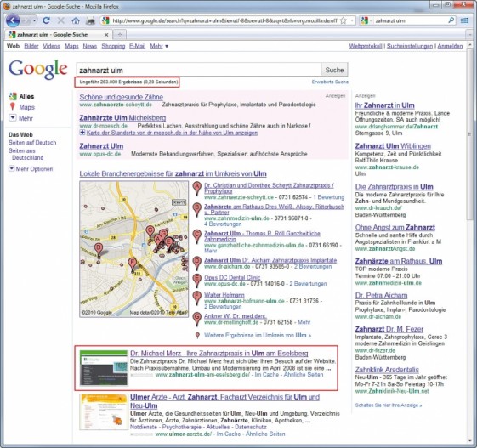Click the Dr. Michael Merz site thumbnail
Image resolution: width=477 pixels, height=448 pixels.
click(104, 368)
